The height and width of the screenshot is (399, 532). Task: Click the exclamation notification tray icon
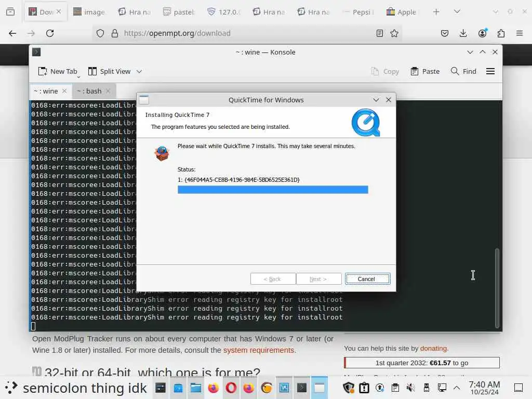(x=364, y=388)
